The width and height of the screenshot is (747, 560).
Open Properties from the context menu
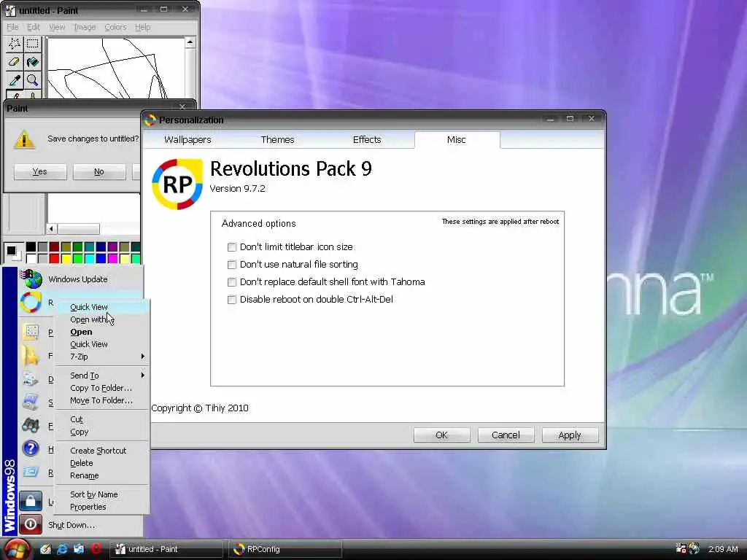point(102,507)
